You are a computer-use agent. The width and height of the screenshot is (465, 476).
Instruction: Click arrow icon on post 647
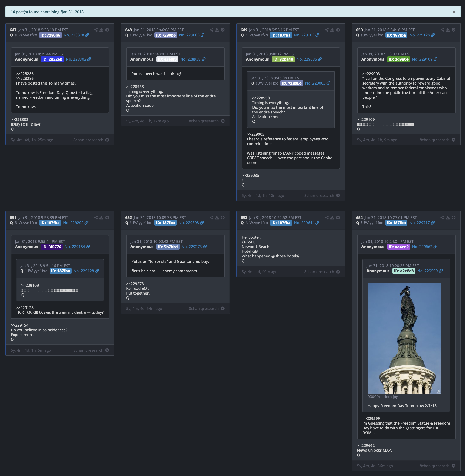tap(107, 30)
